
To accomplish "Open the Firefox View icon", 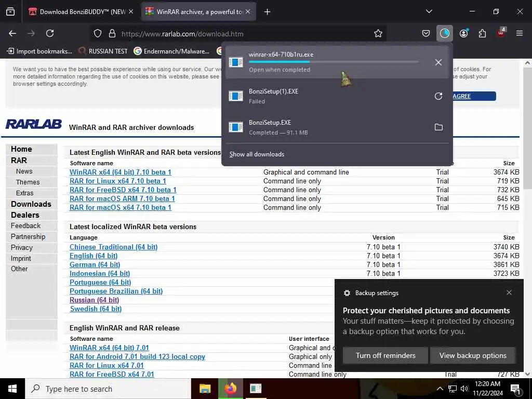I will pos(10,12).
